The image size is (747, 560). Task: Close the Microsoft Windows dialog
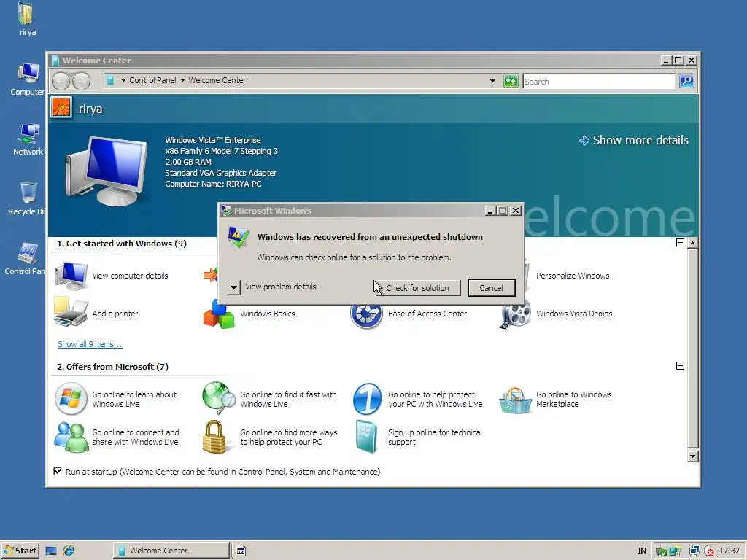tap(516, 211)
